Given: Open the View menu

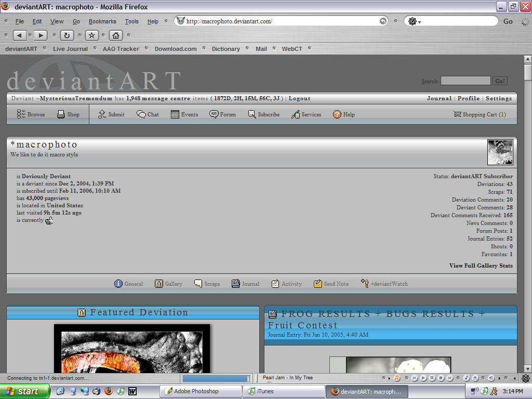Looking at the screenshot, I should [57, 21].
